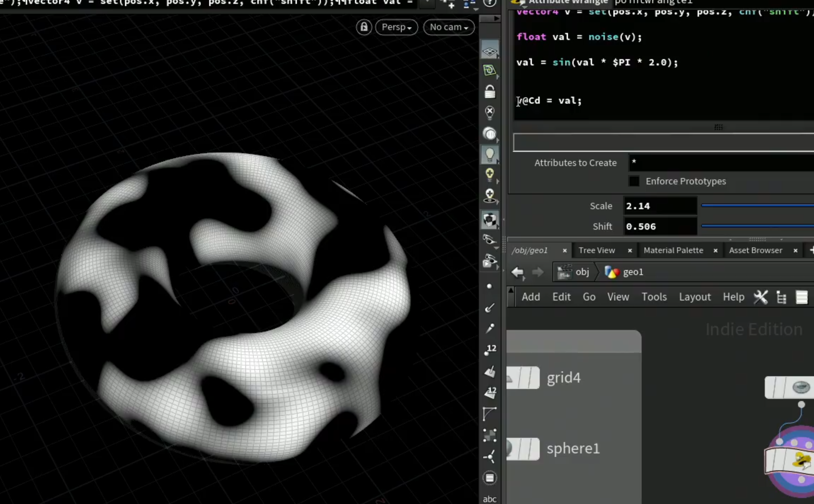The image size is (814, 504).
Task: Click the back navigation arrow button
Action: (x=518, y=272)
